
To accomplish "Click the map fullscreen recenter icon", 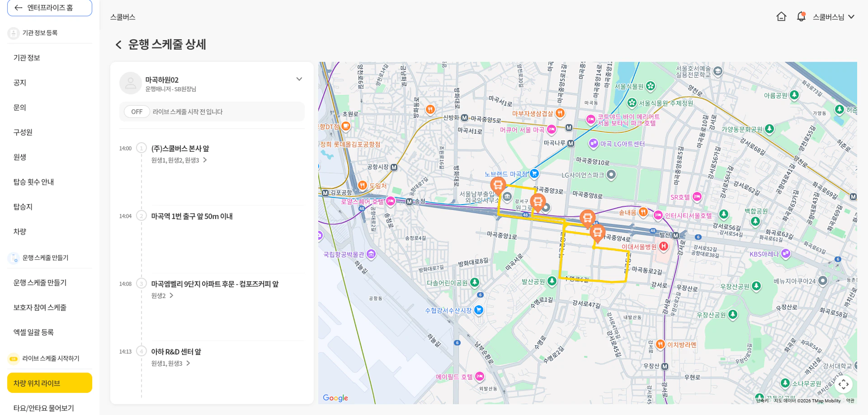I will coord(844,384).
